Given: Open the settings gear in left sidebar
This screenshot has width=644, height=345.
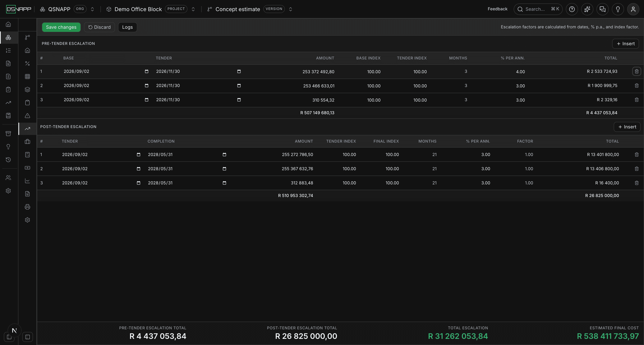Looking at the screenshot, I should (8, 191).
